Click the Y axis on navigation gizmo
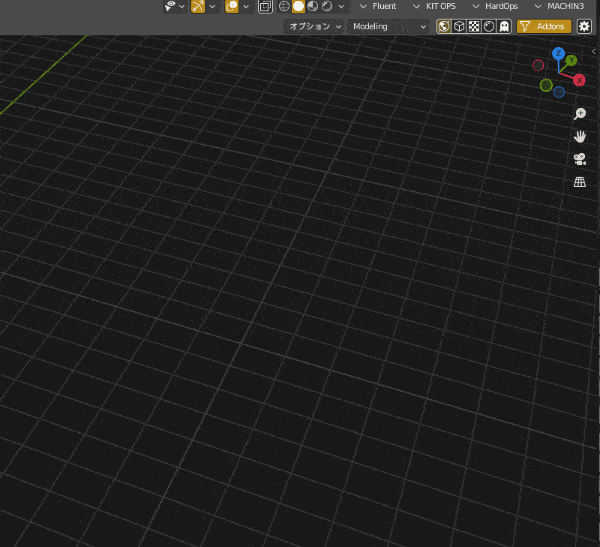This screenshot has height=547, width=600. pos(571,60)
